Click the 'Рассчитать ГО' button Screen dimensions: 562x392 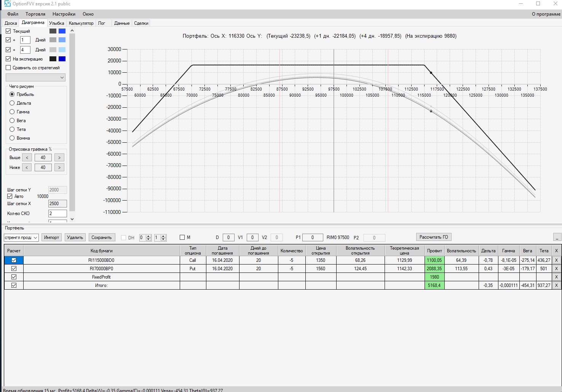tap(434, 237)
